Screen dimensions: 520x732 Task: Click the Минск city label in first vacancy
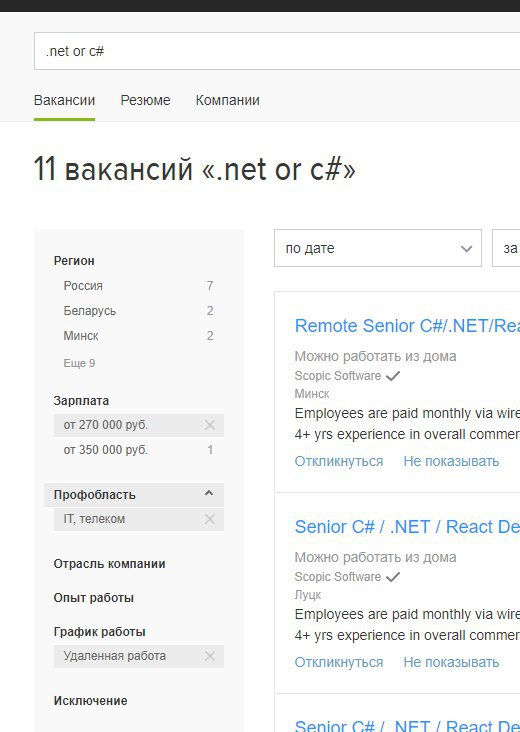click(x=312, y=394)
